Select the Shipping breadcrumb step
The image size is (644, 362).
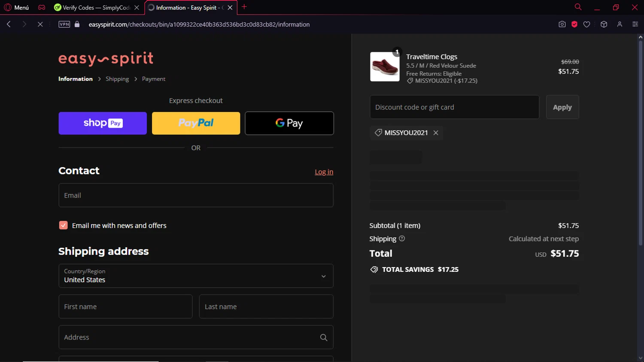click(x=117, y=79)
